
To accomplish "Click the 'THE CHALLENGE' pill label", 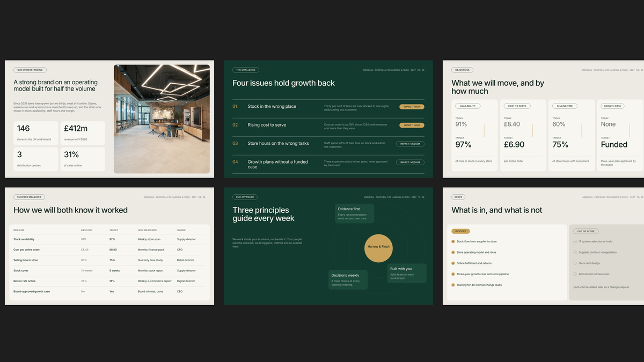I will 246,70.
